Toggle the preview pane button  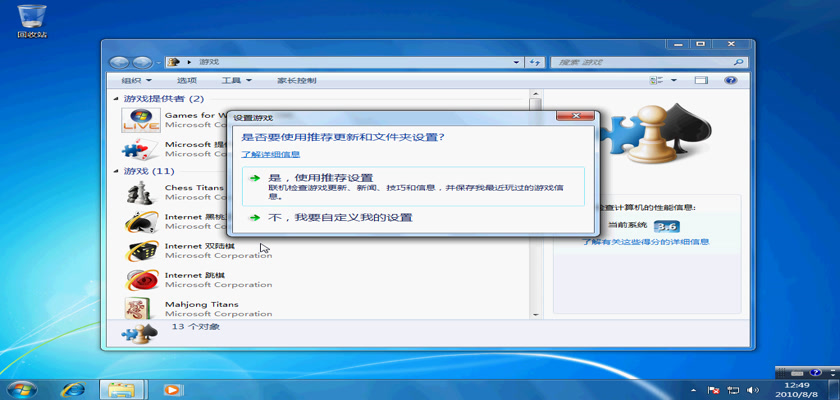[x=702, y=80]
